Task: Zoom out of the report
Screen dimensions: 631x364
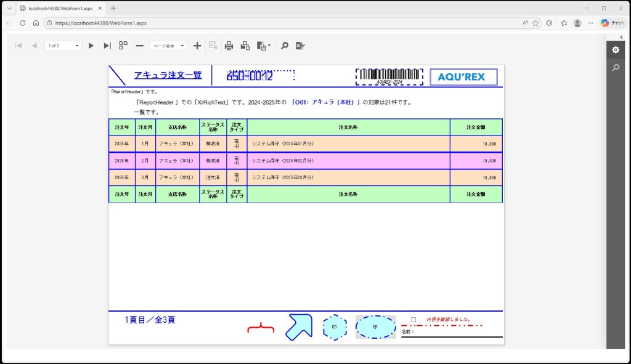Action: (140, 46)
